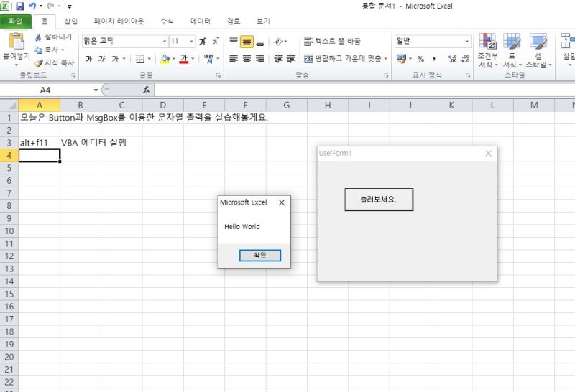
Task: Toggle bold formatting (가)
Action: tap(88, 59)
